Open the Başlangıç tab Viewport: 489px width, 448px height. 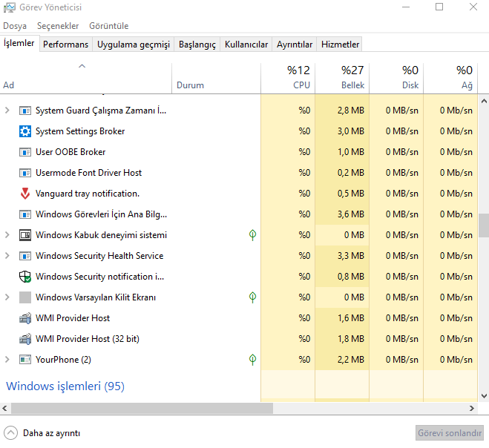click(x=197, y=45)
